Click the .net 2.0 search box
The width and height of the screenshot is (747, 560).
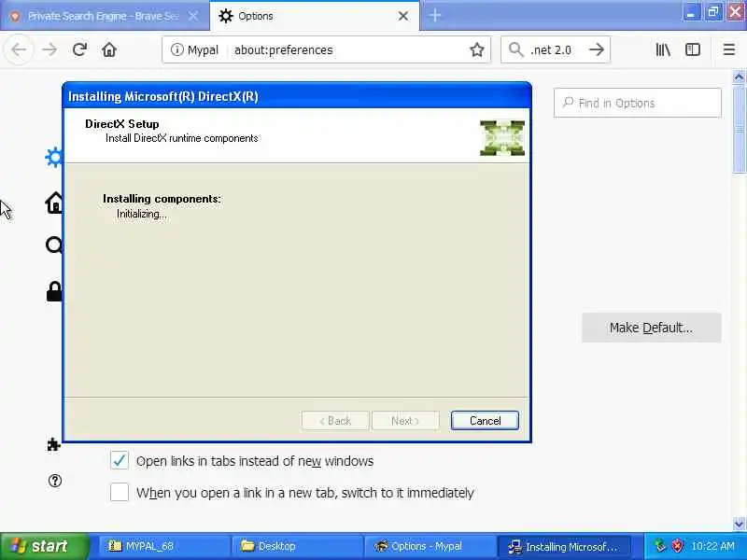click(555, 49)
